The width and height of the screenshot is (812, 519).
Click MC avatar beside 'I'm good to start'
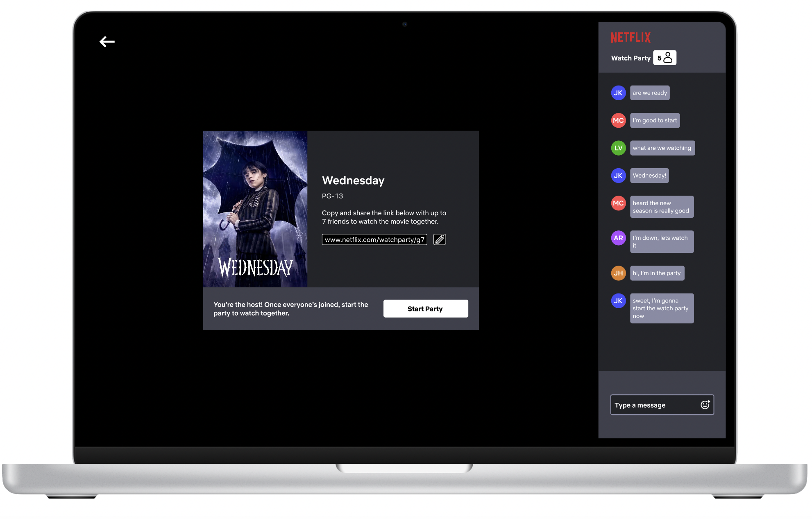(618, 120)
